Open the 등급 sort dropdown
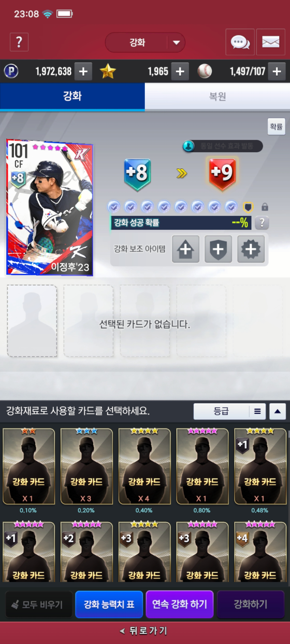This screenshot has height=644, width=290. (x=230, y=411)
